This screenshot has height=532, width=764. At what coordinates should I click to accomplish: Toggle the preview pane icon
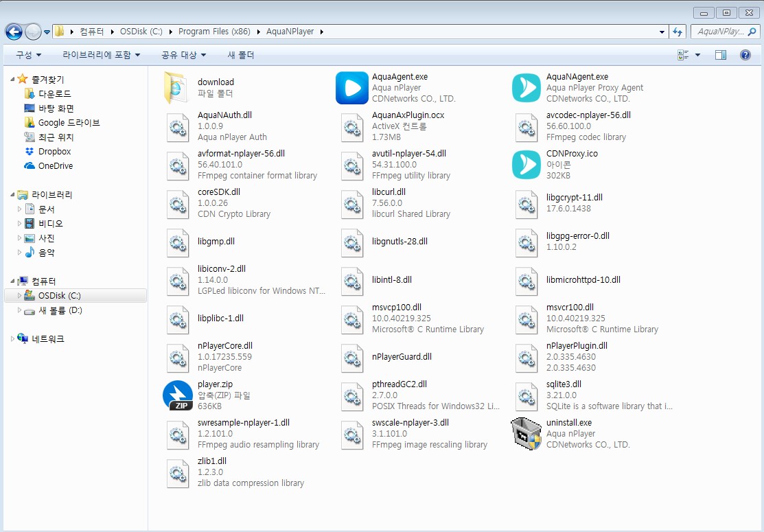tap(721, 55)
